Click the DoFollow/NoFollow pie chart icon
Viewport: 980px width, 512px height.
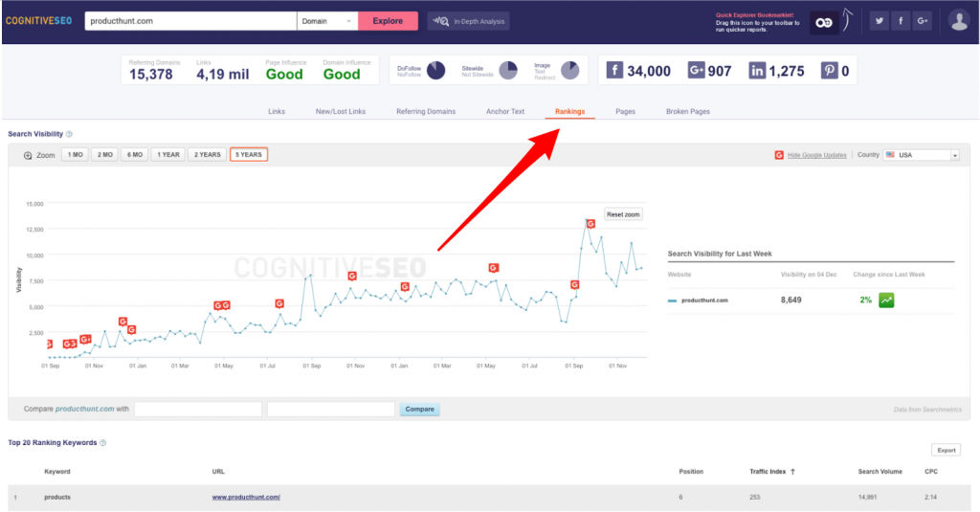pos(435,71)
